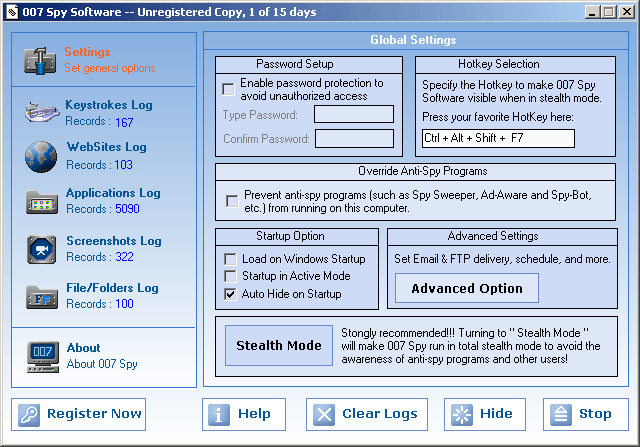Click the key icon on Register Now
The height and width of the screenshot is (447, 640).
[x=29, y=415]
